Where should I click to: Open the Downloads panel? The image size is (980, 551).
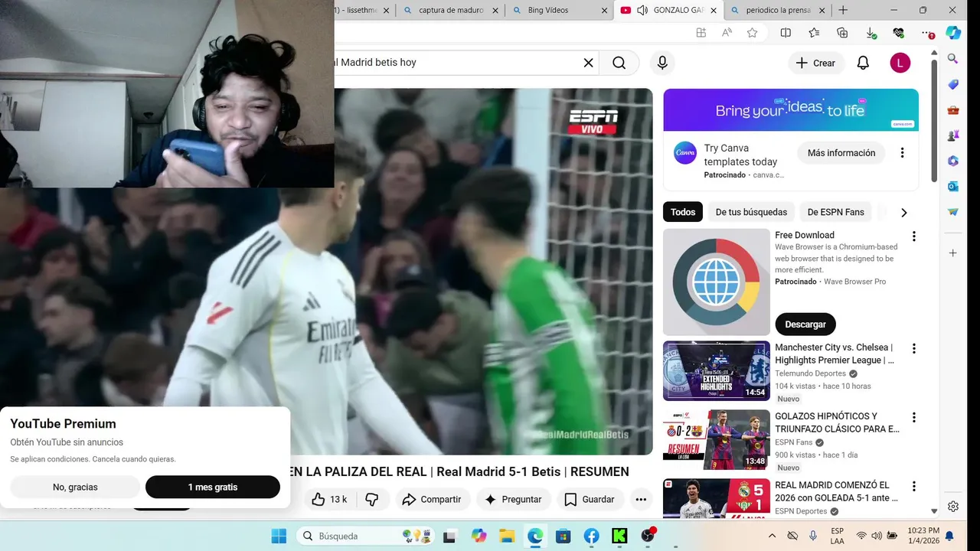(x=871, y=33)
